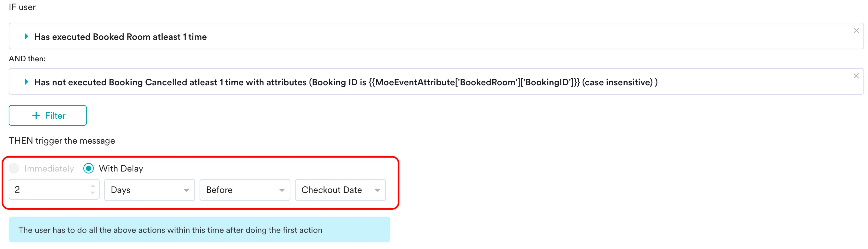The width and height of the screenshot is (868, 249).
Task: Open the Checkout Date dropdown
Action: [x=340, y=190]
